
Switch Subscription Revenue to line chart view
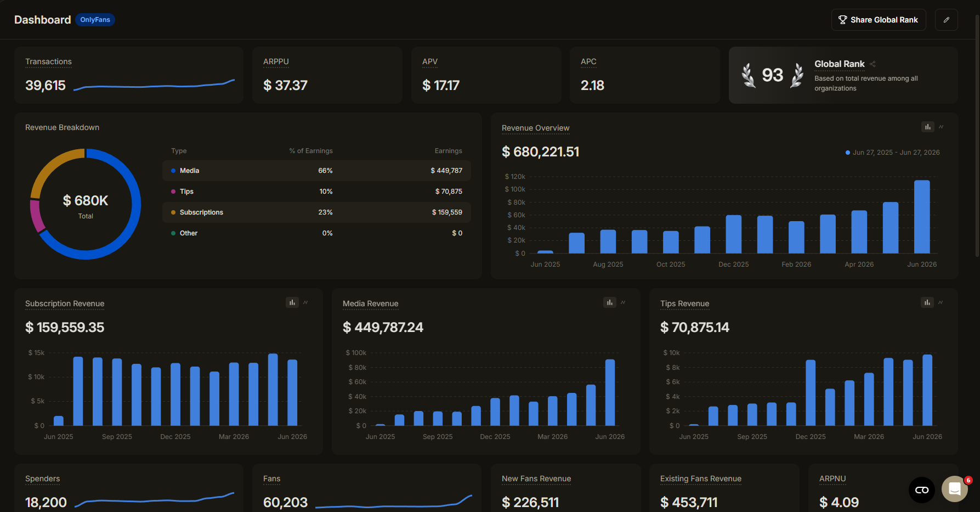pyautogui.click(x=305, y=302)
